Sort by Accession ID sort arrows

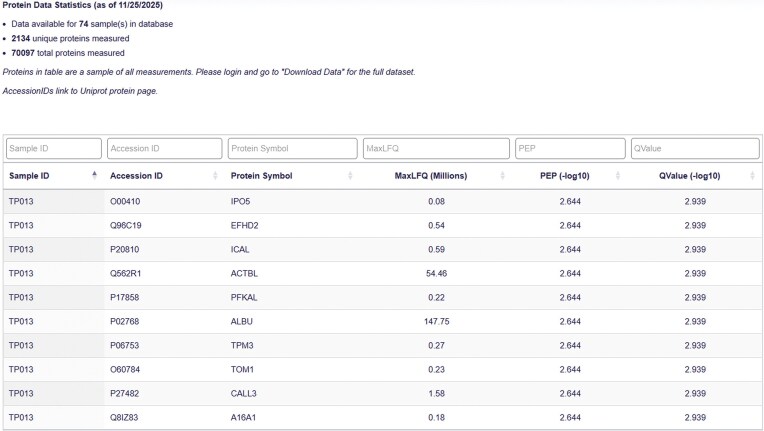[x=215, y=175]
